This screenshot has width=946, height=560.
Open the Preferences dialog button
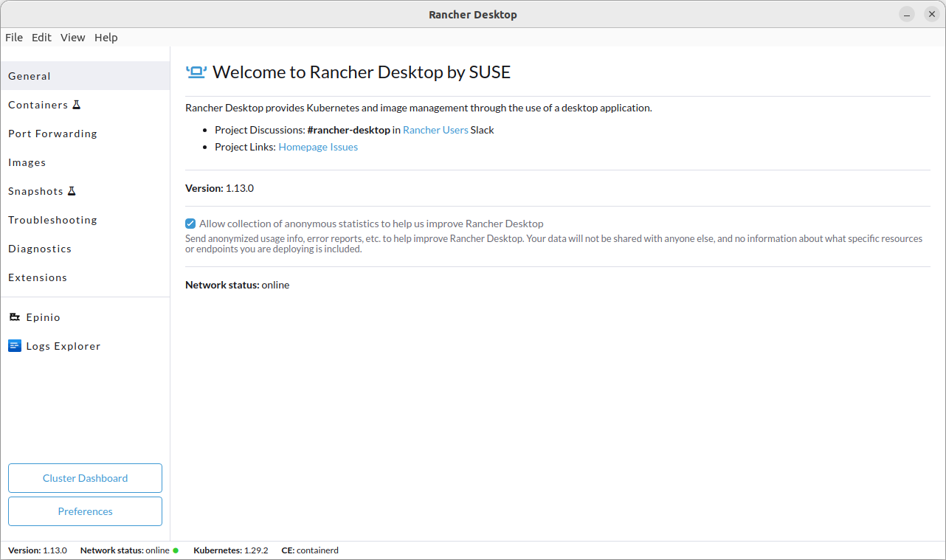click(85, 511)
